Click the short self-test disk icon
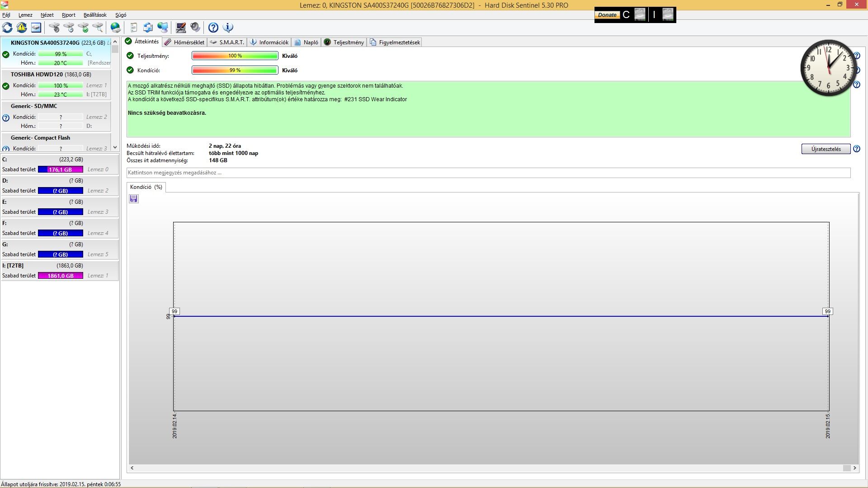 click(54, 28)
